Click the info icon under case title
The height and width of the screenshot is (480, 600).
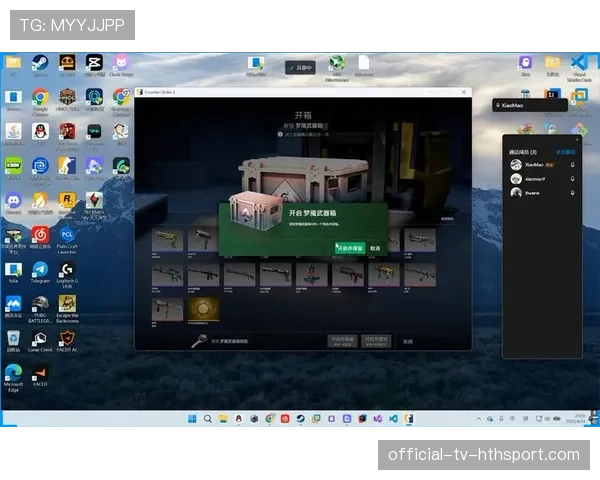click(280, 134)
